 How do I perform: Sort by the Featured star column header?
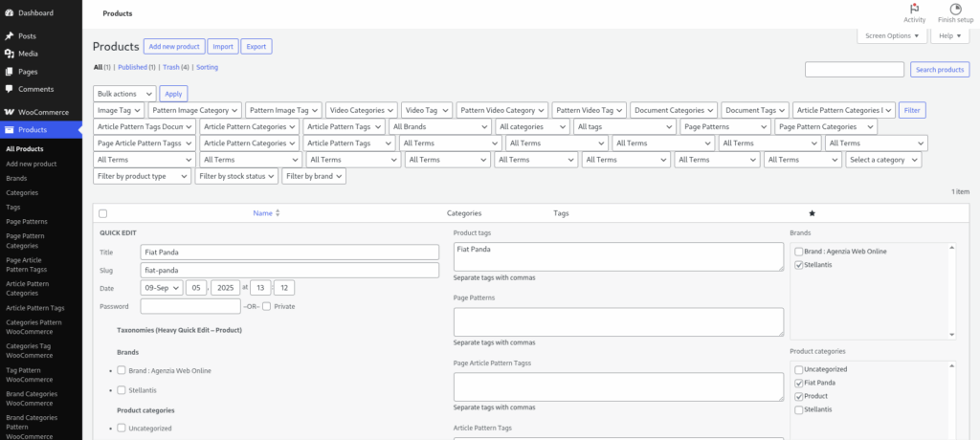812,213
